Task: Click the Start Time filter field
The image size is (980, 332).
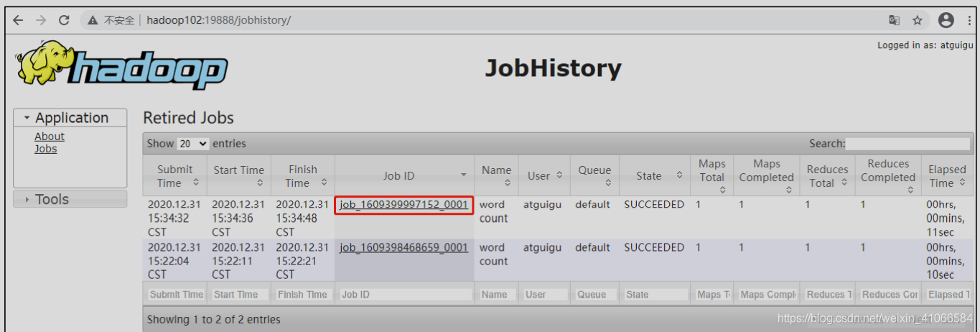Action: [x=239, y=295]
